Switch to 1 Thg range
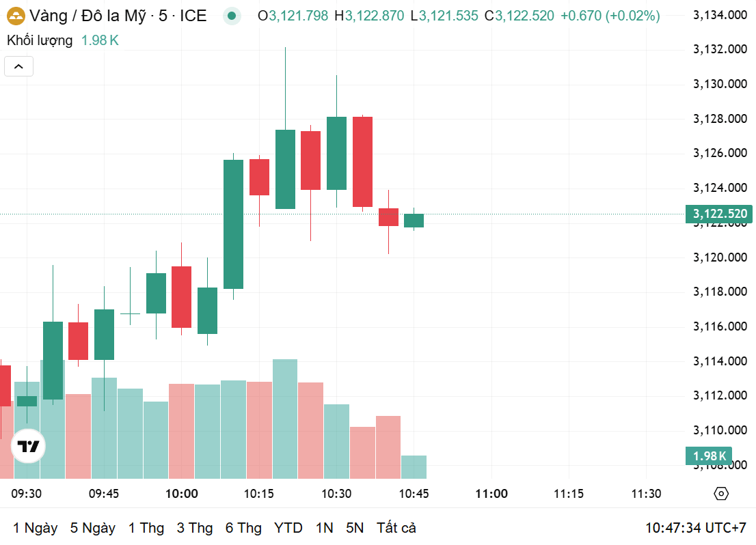 [146, 528]
